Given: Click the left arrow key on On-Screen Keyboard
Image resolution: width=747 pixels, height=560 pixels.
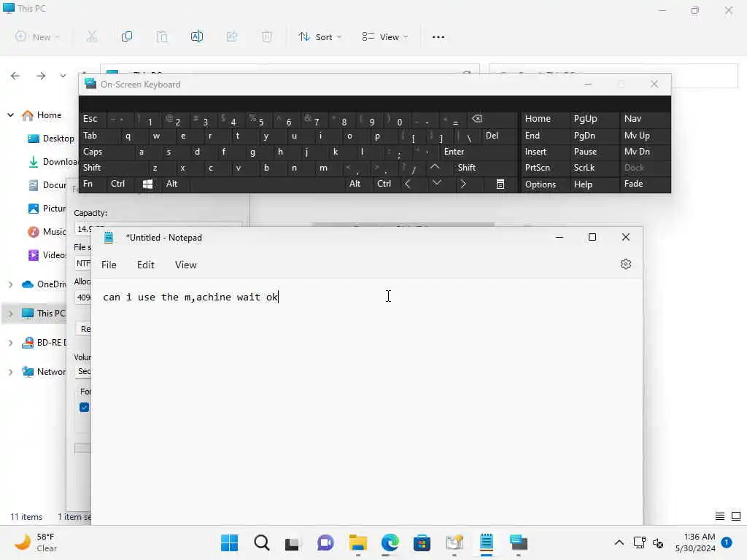Looking at the screenshot, I should (x=408, y=184).
